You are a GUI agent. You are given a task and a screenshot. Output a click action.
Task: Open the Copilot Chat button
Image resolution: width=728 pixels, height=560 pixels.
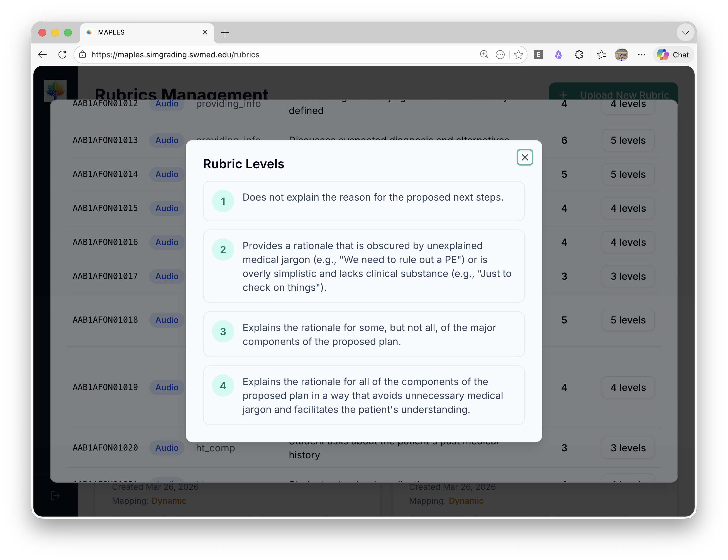[x=673, y=55]
